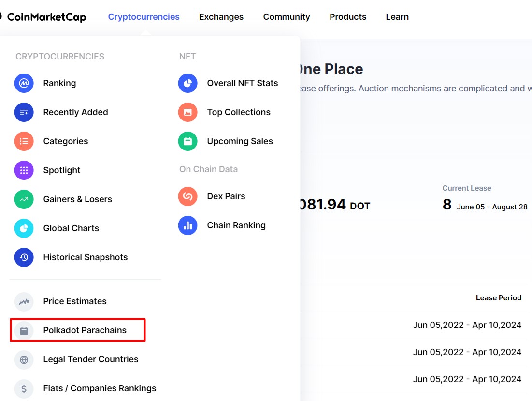Open the Exchanges menu
This screenshot has height=401, width=532.
221,17
